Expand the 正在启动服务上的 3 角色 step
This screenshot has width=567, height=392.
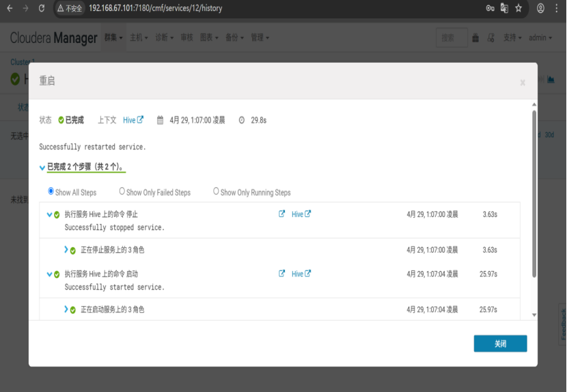66,309
